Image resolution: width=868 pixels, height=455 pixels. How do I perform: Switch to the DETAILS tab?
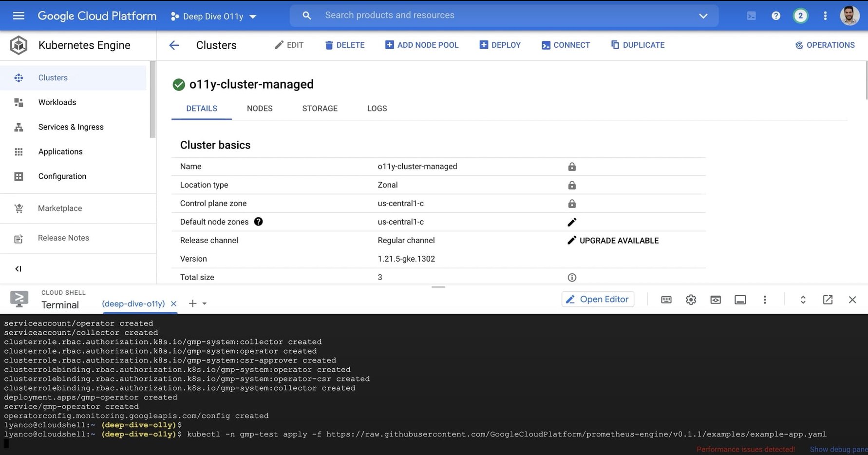(202, 109)
